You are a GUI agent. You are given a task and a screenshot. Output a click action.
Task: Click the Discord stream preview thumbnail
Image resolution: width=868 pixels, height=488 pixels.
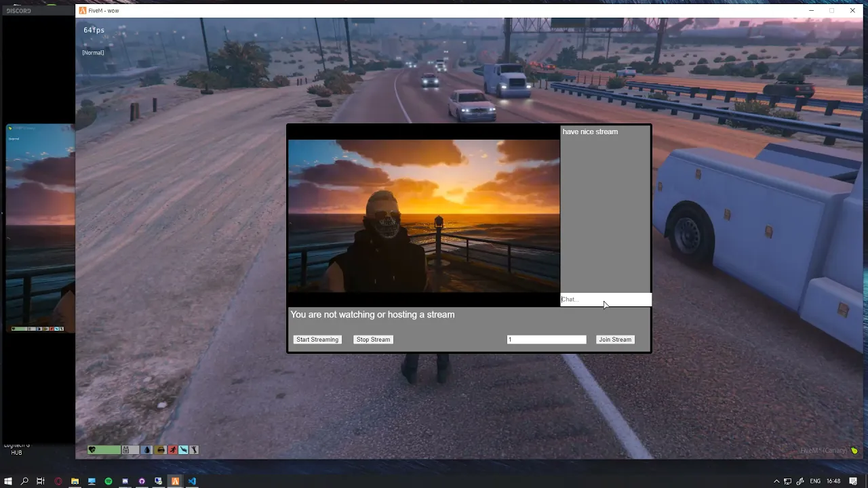coord(41,228)
